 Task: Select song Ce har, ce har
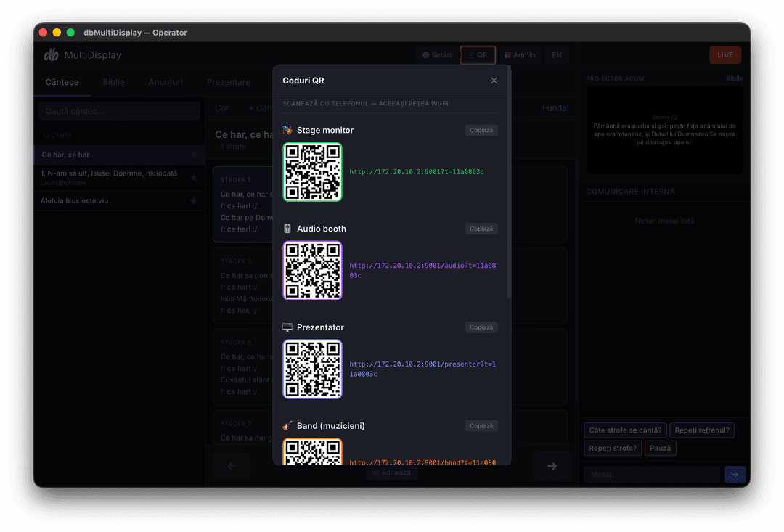click(119, 155)
